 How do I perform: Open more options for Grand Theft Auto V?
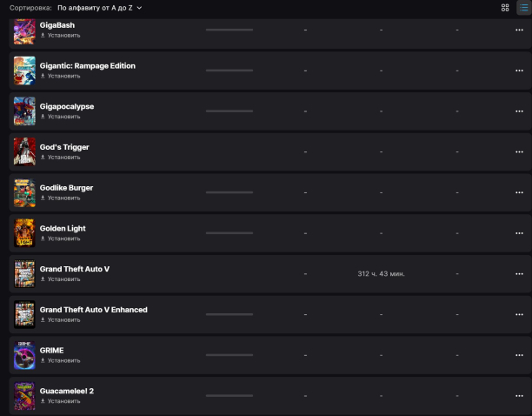(x=519, y=274)
